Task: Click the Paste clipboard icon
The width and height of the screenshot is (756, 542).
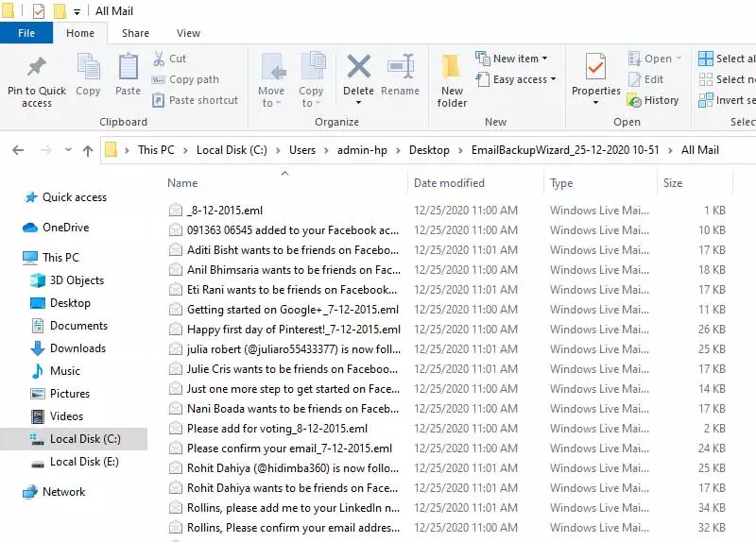Action: point(129,67)
